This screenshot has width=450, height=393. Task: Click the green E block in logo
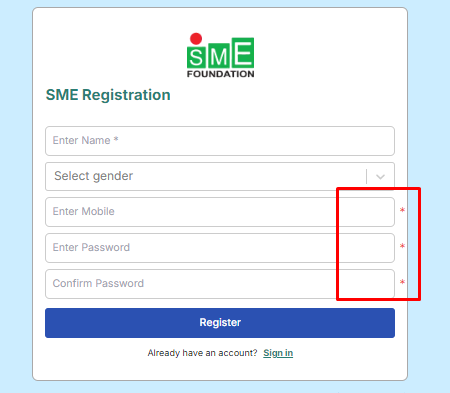(x=243, y=53)
